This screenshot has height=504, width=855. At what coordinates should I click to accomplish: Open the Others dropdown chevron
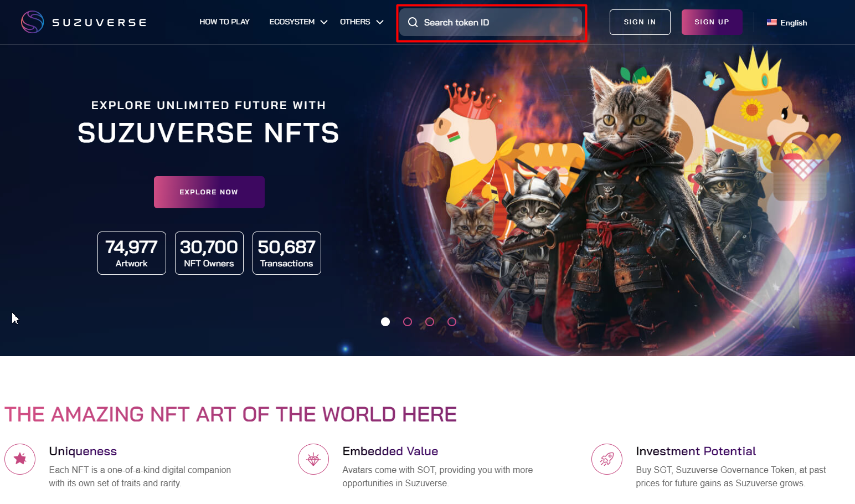[380, 22]
